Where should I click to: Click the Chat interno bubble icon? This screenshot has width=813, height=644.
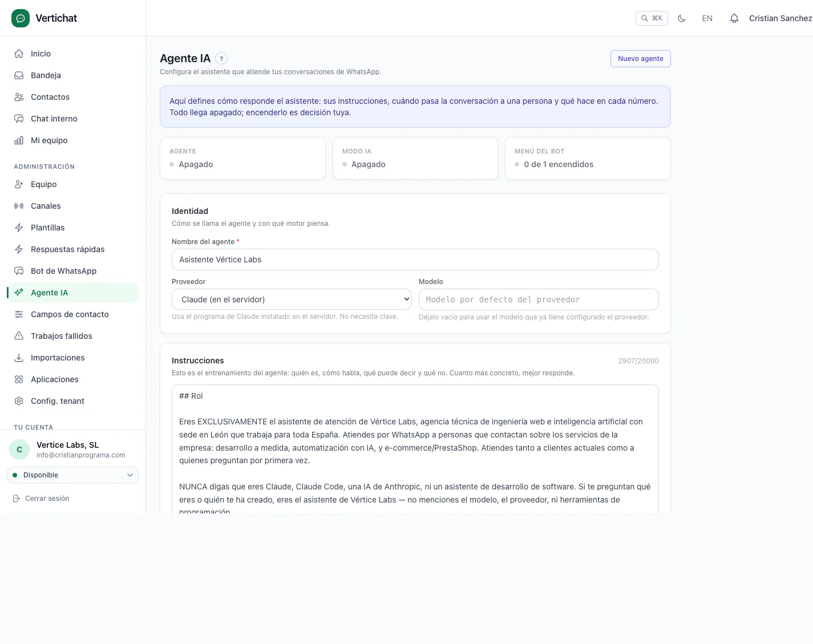[19, 119]
